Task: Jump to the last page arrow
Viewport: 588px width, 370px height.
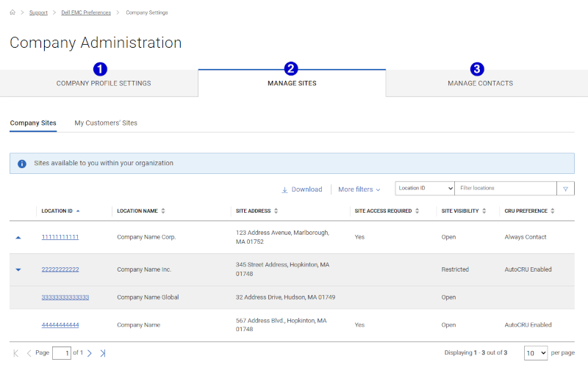Action: 103,353
